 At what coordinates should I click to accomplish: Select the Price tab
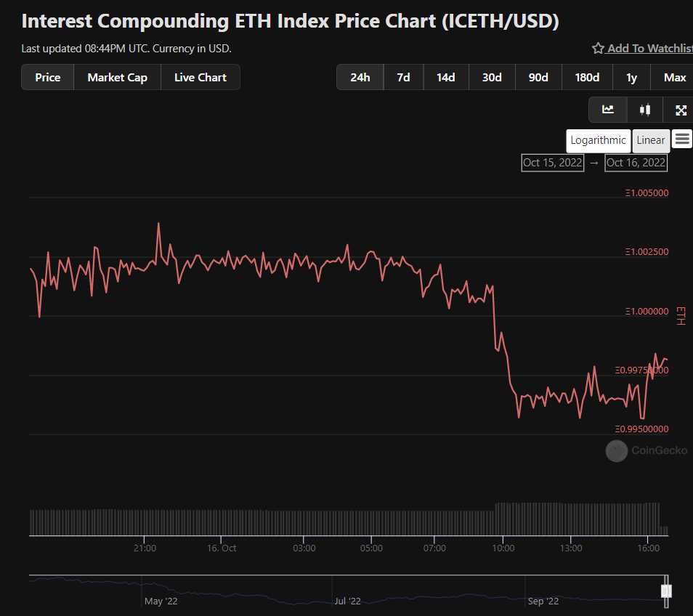pyautogui.click(x=47, y=77)
